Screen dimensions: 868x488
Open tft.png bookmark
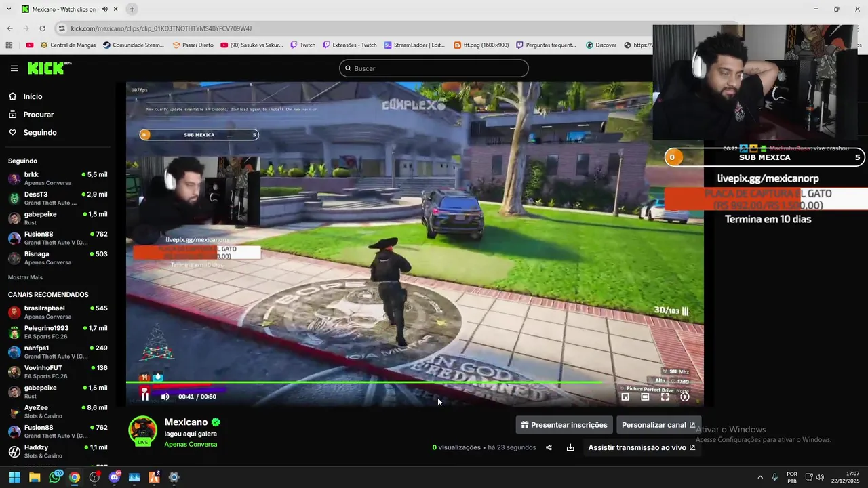tap(481, 45)
